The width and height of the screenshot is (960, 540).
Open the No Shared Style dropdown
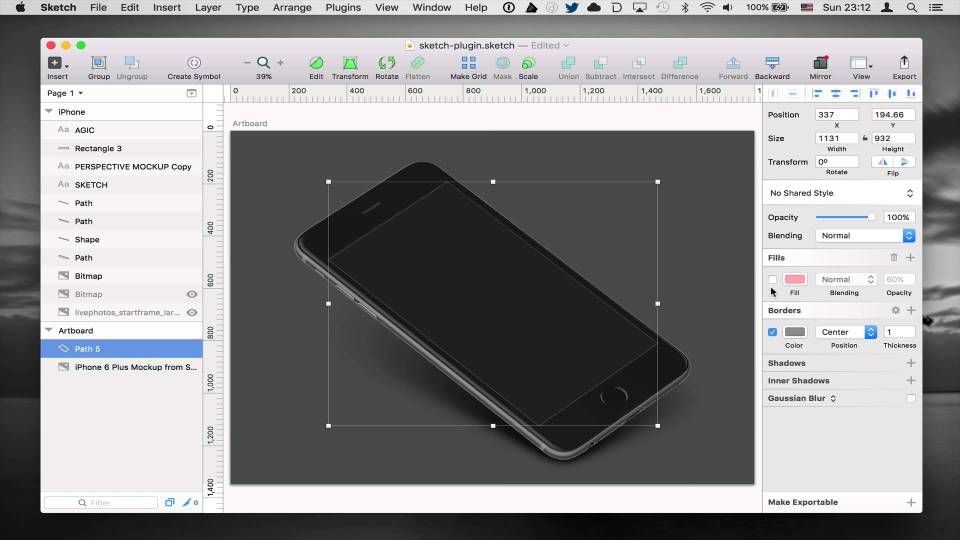click(841, 193)
